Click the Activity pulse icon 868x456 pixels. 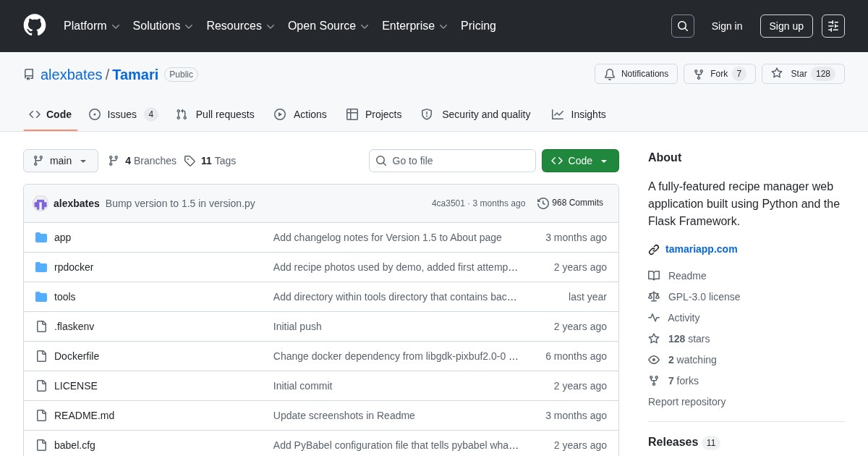pos(654,318)
